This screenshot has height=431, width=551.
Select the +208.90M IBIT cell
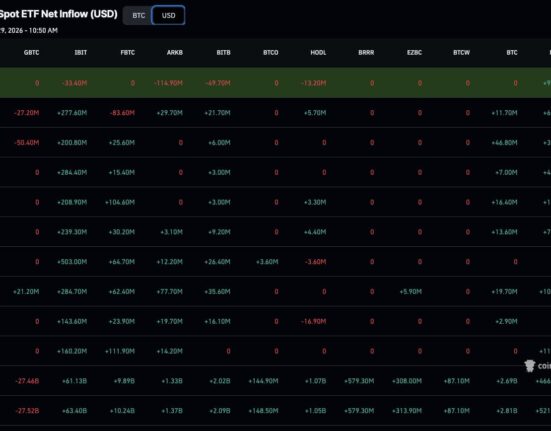coord(72,202)
